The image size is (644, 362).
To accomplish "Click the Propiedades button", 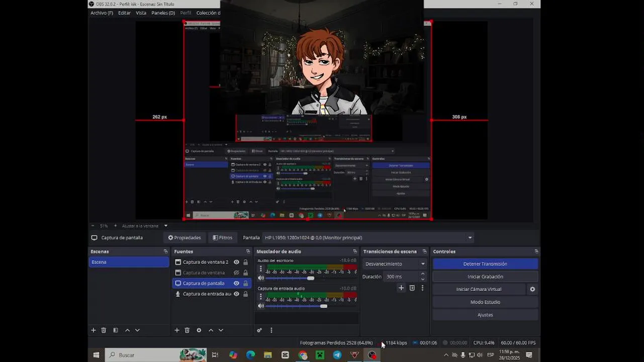I will [185, 238].
